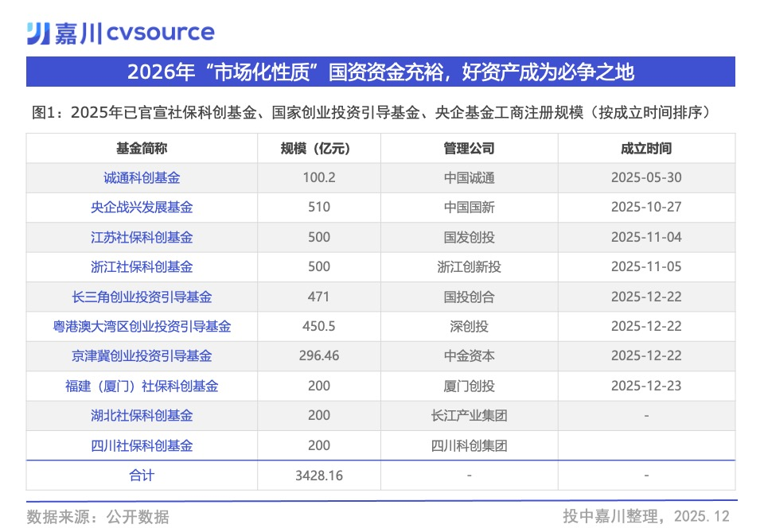
Task: Click the 嘉川 cvsource logo icon
Action: click(38, 33)
